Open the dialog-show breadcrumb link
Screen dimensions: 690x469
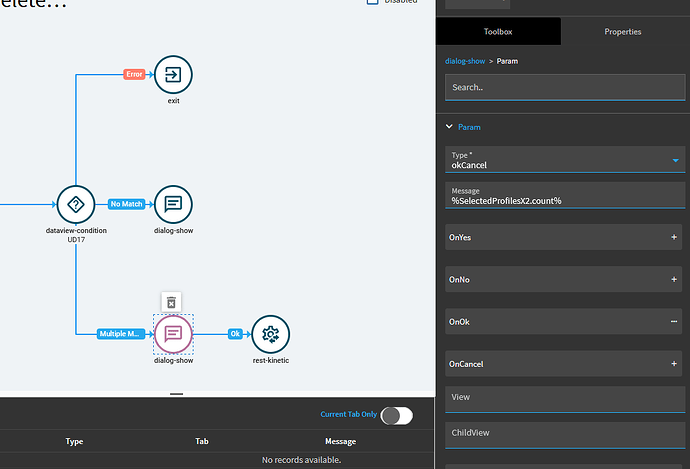click(465, 61)
